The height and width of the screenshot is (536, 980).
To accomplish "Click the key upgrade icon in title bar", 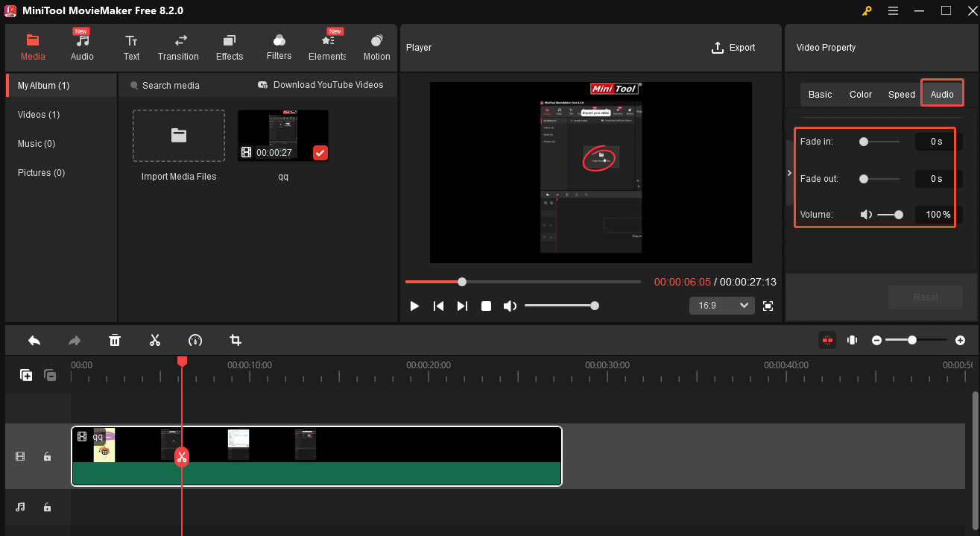I will click(867, 10).
